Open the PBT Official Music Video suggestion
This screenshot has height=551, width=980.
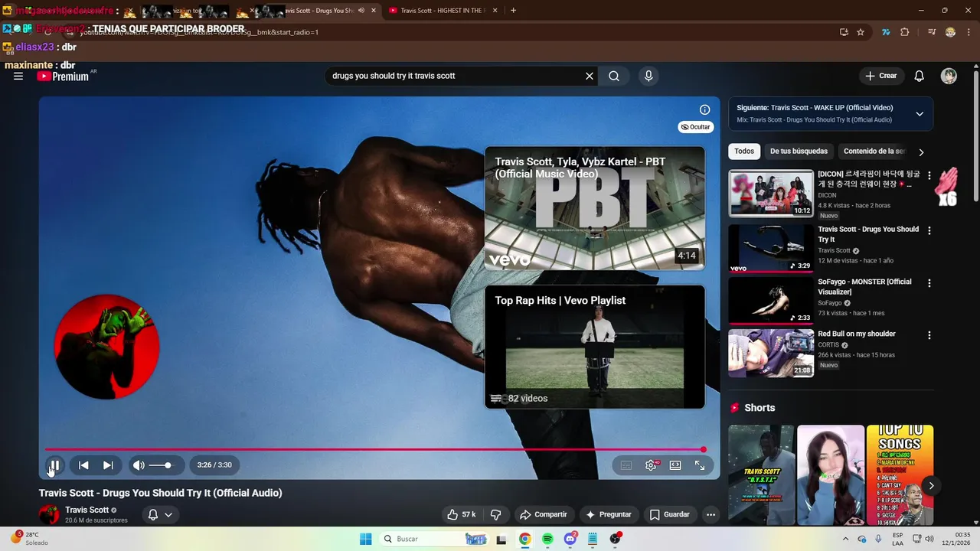click(595, 208)
